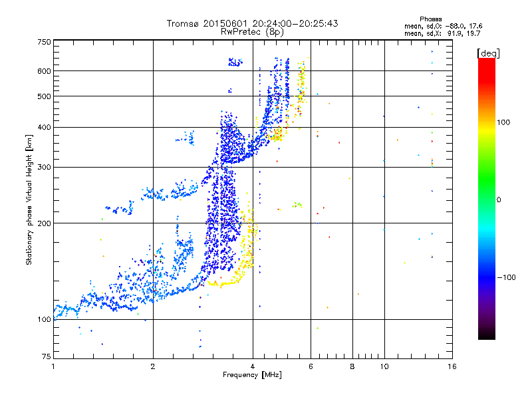Image resolution: width=532 pixels, height=399 pixels.
Task: Click the y-axis tick label '200'
Action: 45,223
